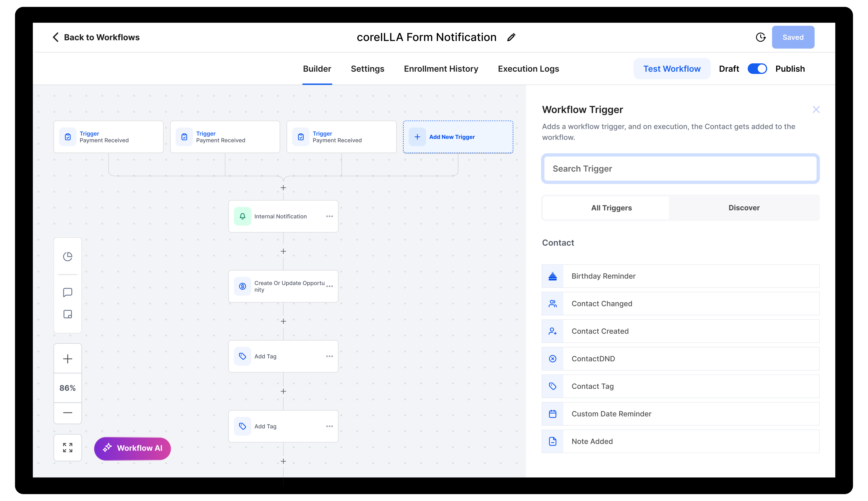
Task: Open the comments speech bubble icon
Action: tap(68, 293)
